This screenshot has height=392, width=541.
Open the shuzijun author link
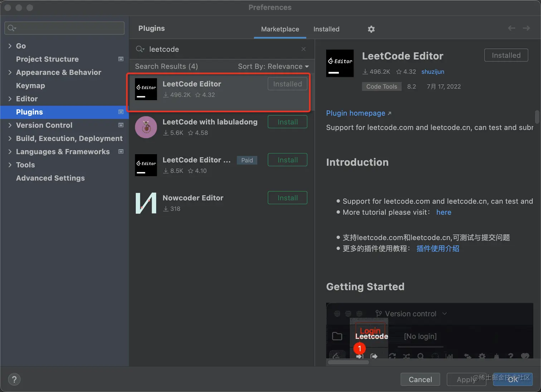point(433,72)
